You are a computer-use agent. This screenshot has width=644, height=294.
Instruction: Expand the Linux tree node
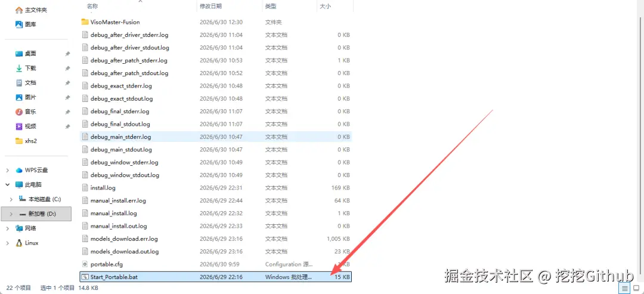tap(7, 243)
